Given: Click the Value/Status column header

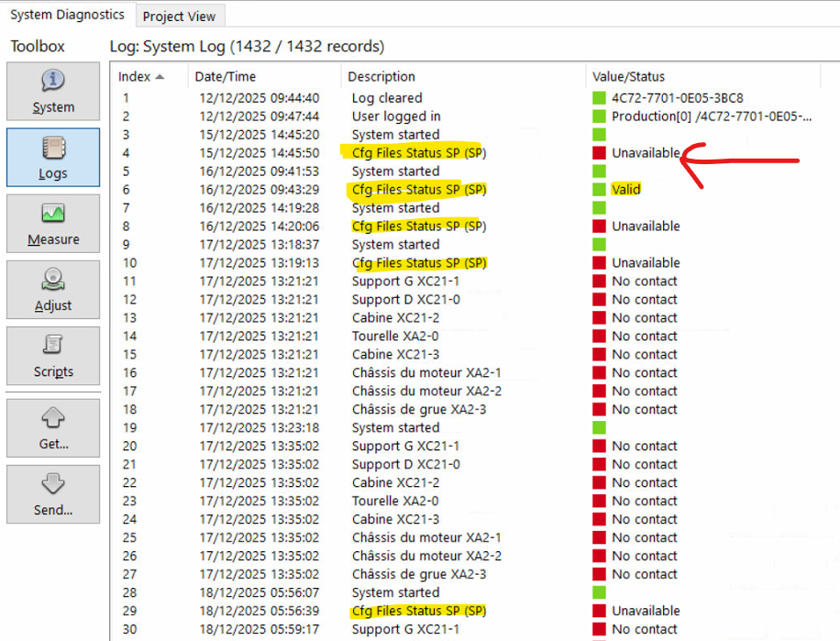Looking at the screenshot, I should [x=629, y=77].
